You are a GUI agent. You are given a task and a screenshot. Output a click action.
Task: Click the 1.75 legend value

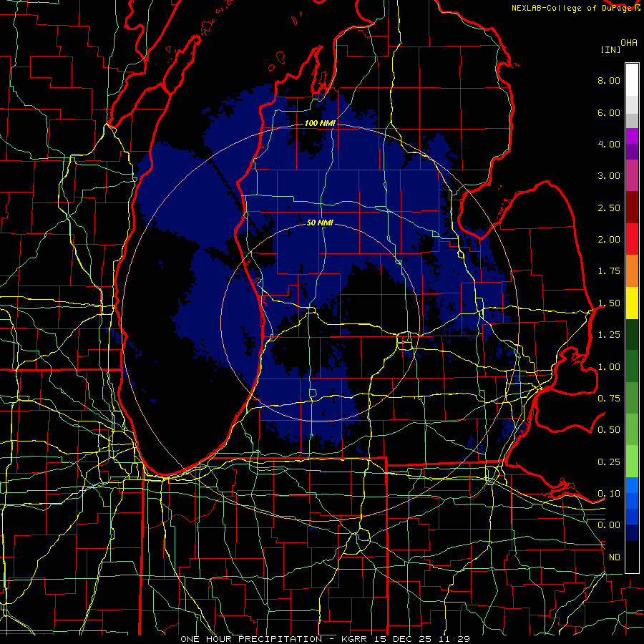click(609, 271)
